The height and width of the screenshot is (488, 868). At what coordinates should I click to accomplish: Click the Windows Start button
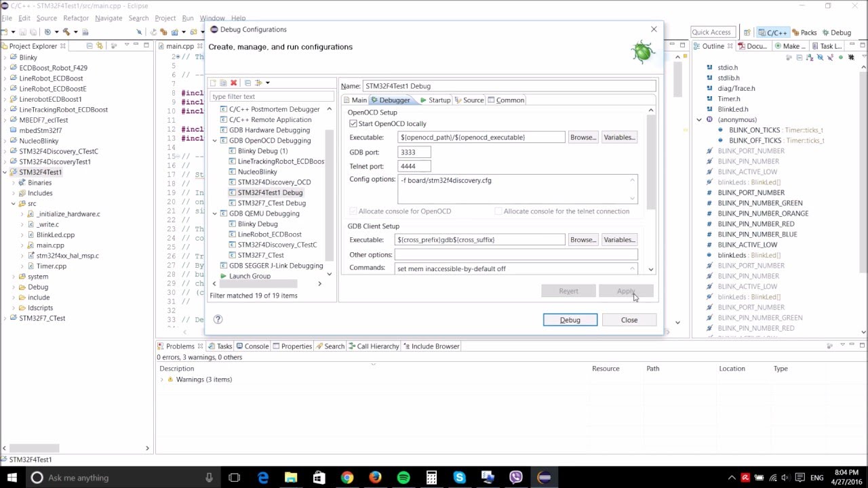[12, 478]
